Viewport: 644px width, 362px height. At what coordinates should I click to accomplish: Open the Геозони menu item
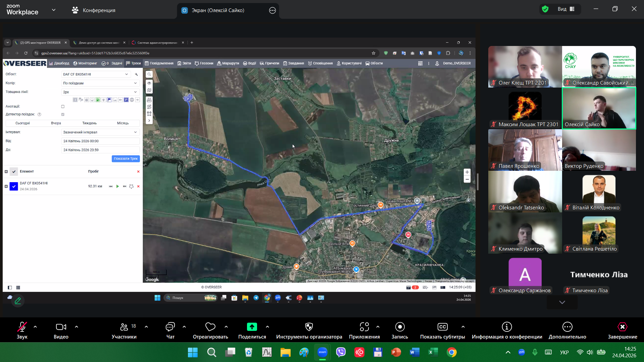pos(204,63)
